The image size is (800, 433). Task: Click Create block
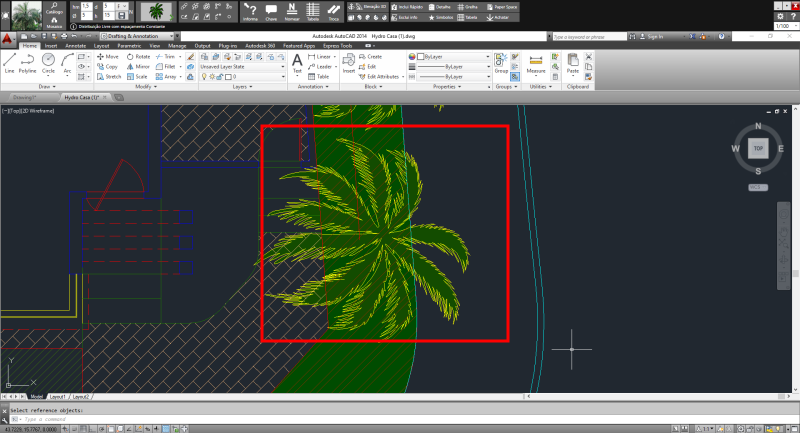pyautogui.click(x=370, y=57)
